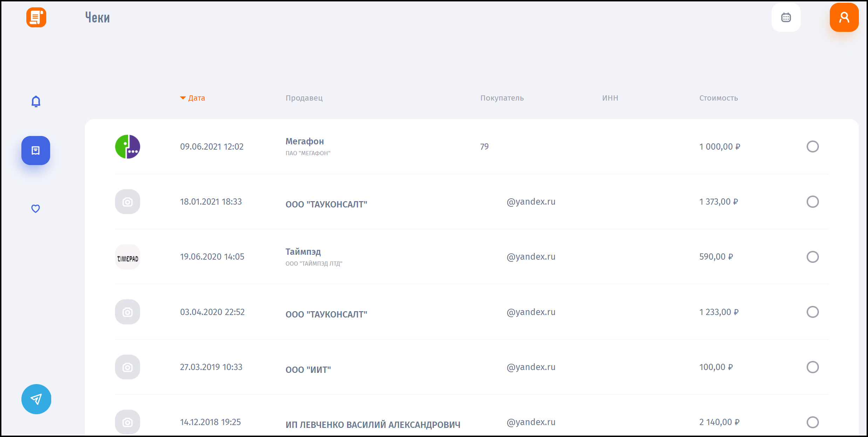Select the 1 373,00 ₽ receipt radio
868x437 pixels.
[x=812, y=202]
